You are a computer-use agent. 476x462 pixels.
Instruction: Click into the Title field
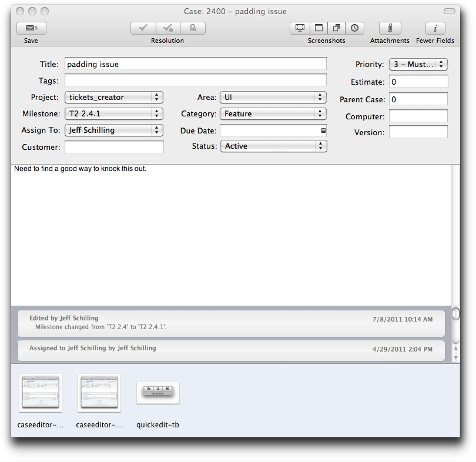(196, 64)
